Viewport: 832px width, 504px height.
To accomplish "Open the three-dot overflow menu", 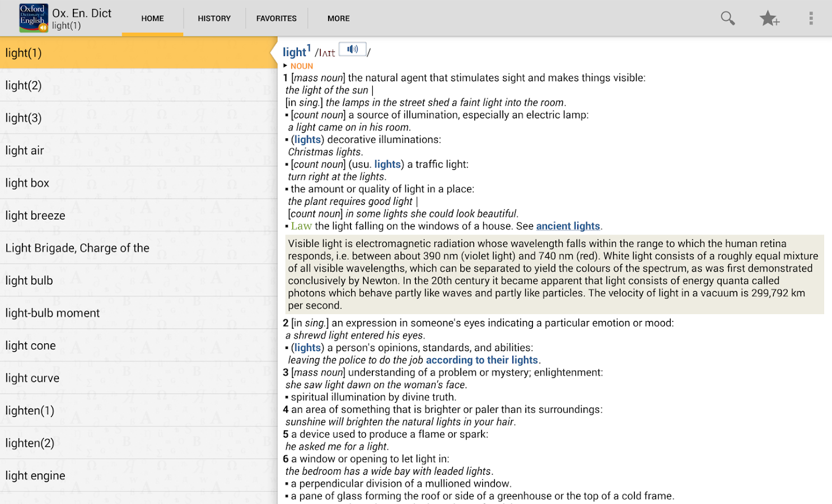I will coord(810,18).
